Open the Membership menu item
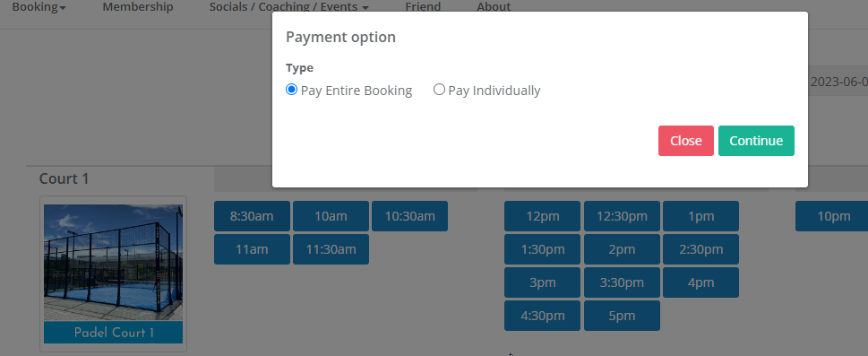The width and height of the screenshot is (868, 356). [x=138, y=7]
